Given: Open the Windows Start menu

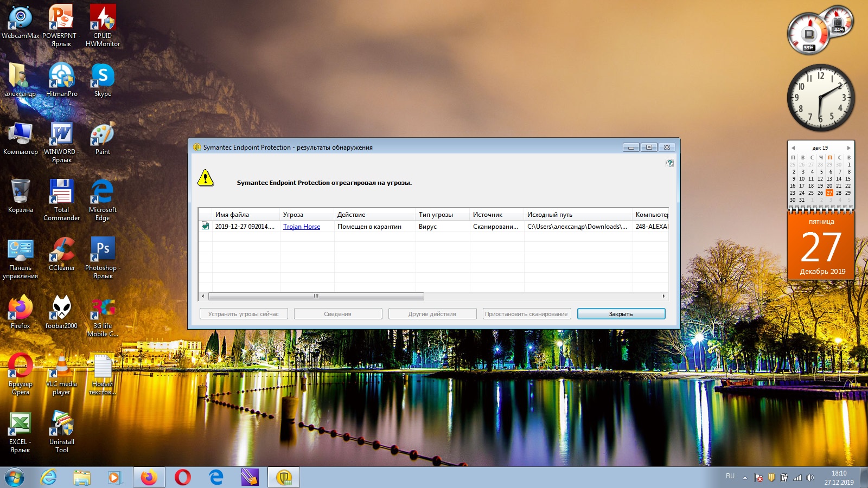Looking at the screenshot, I should point(14,477).
